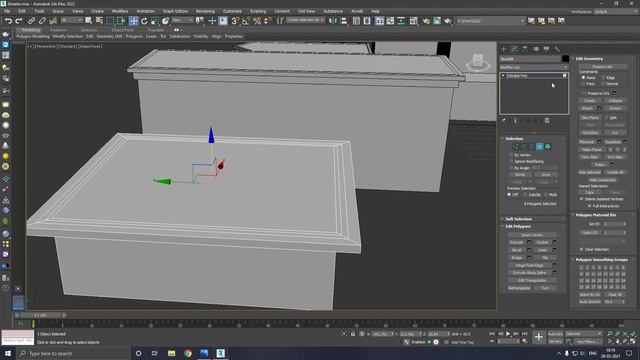This screenshot has height=360, width=640.
Task: Click the Undo arrow icon
Action: (8, 21)
